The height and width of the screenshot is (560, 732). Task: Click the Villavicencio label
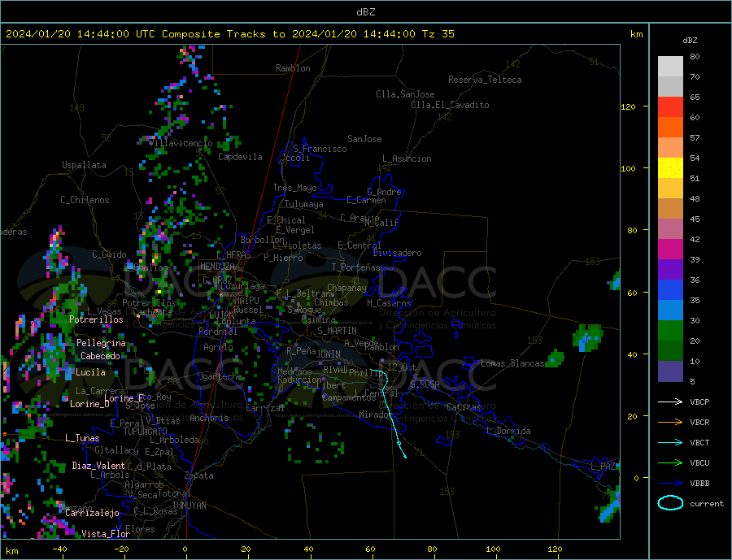click(181, 143)
